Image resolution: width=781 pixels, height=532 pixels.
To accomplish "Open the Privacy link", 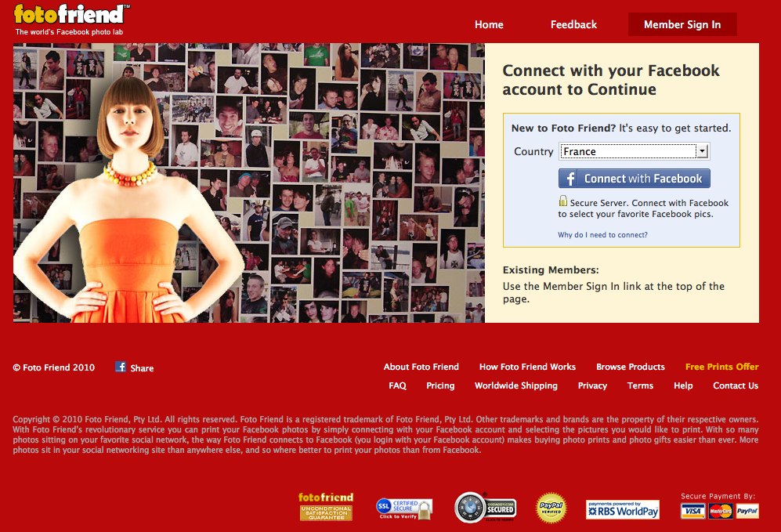I will tap(592, 385).
